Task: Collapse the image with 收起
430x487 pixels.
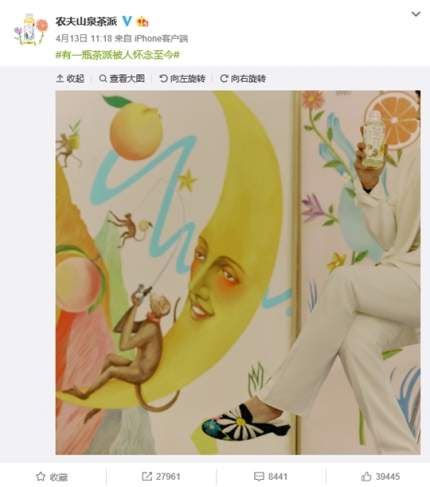Action: coord(70,79)
